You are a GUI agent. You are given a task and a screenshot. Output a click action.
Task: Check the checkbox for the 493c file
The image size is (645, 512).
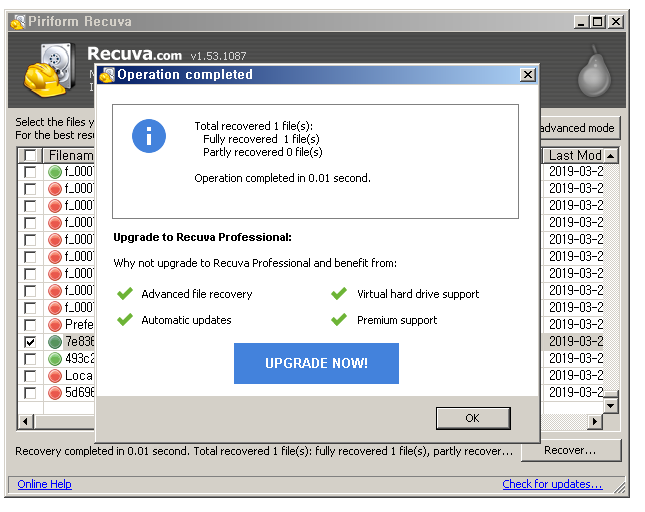pos(30,359)
